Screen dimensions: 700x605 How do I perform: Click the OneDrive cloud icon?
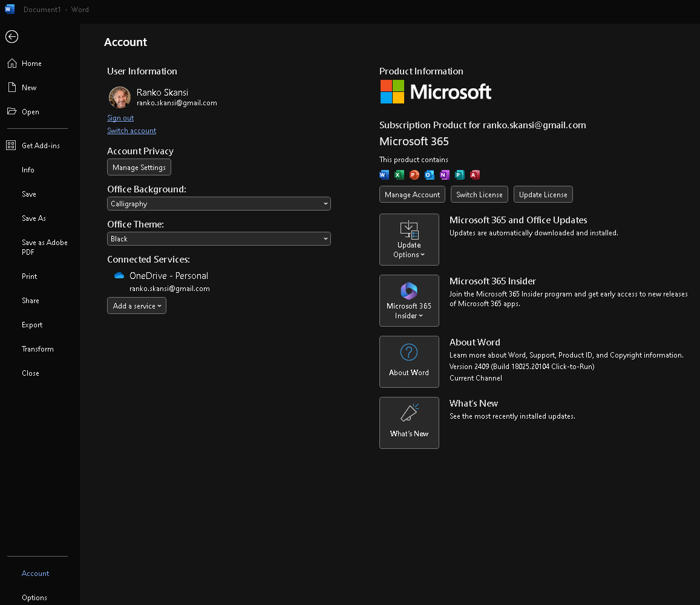[x=119, y=275]
